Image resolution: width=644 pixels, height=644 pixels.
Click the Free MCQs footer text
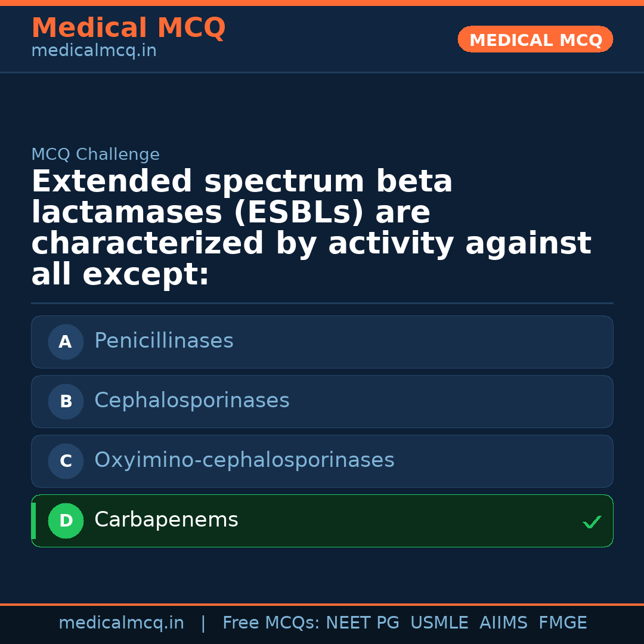click(x=271, y=623)
